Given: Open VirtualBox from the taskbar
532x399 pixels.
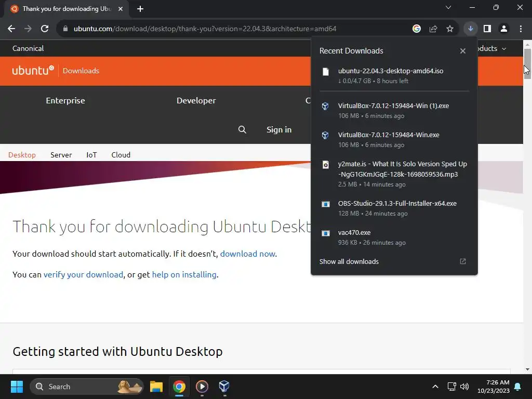Looking at the screenshot, I should point(224,387).
